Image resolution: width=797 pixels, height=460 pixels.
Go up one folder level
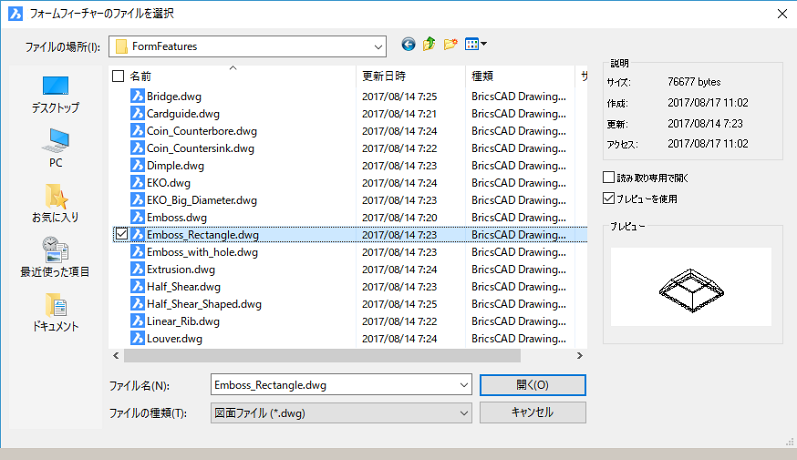pos(429,44)
